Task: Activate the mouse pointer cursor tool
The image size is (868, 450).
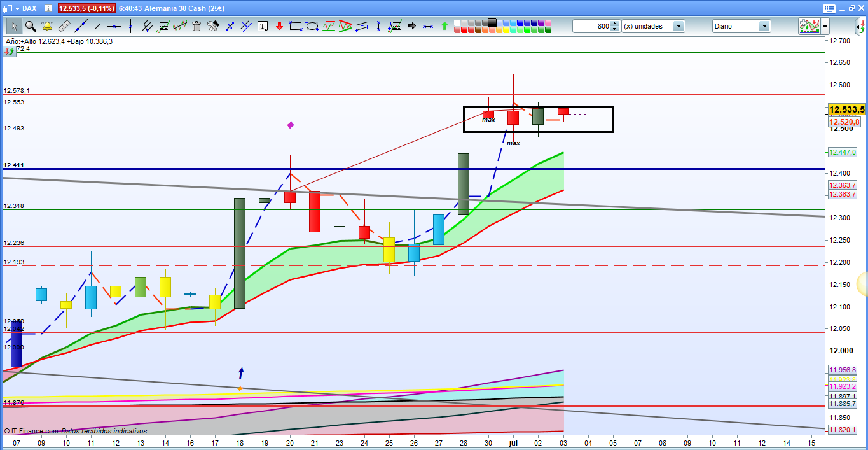Action: point(13,26)
